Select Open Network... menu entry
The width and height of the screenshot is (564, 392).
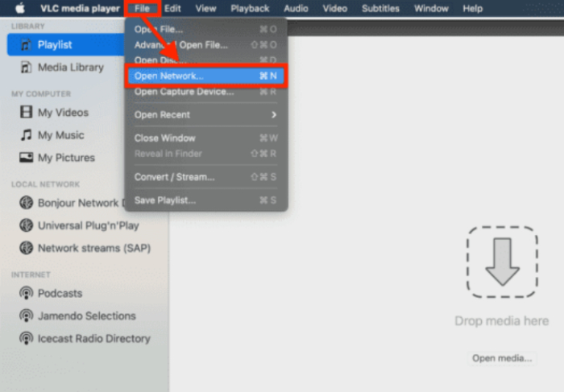pyautogui.click(x=206, y=76)
